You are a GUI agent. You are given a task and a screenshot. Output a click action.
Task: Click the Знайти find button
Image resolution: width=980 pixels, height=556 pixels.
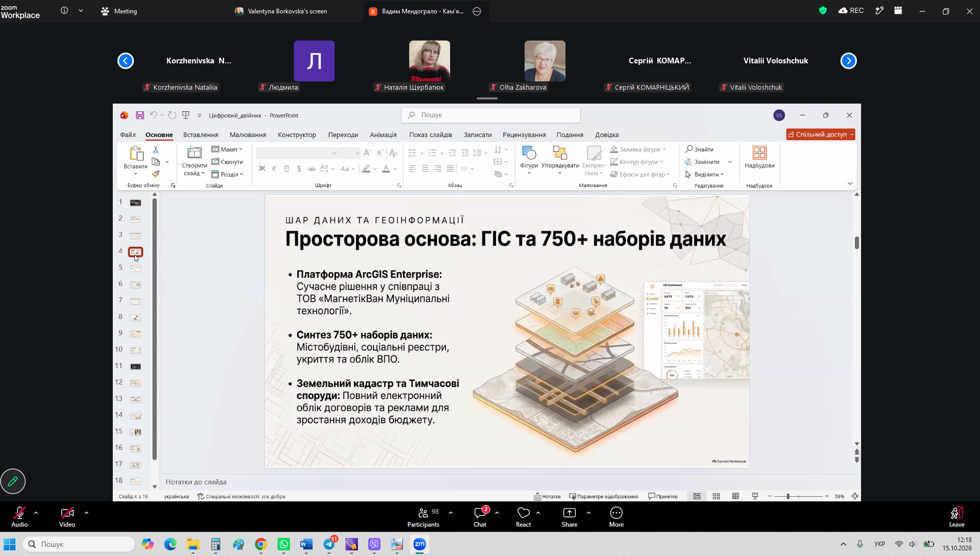click(x=699, y=149)
